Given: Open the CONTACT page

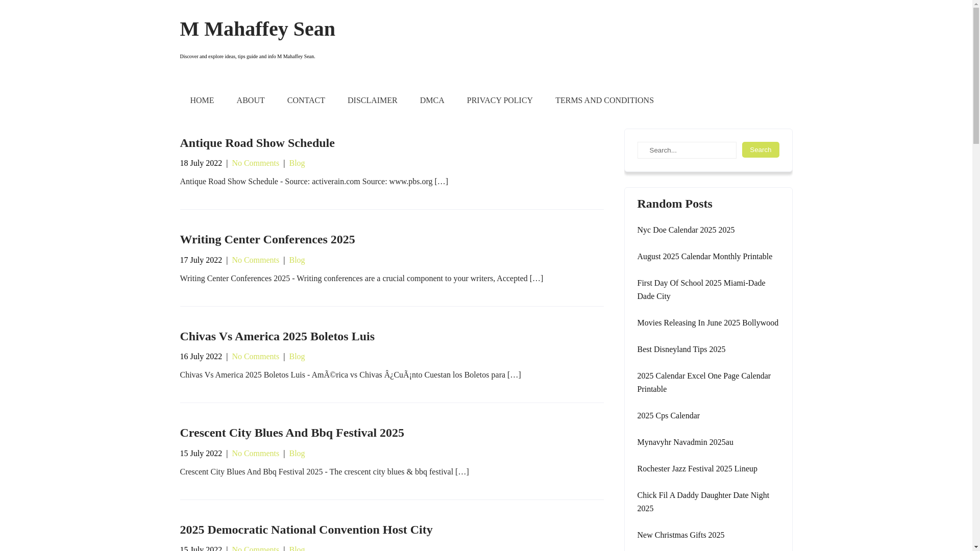Looking at the screenshot, I should tap(306, 101).
